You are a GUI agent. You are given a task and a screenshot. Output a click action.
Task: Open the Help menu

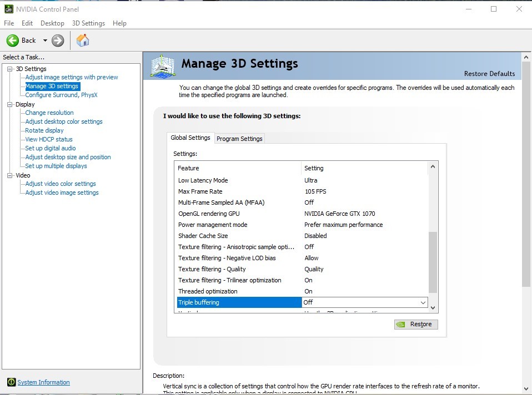(x=119, y=23)
